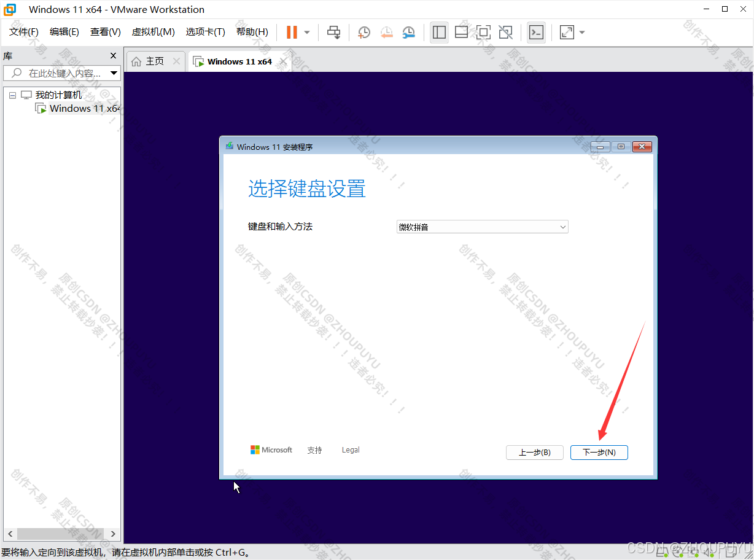Image resolution: width=754 pixels, height=560 pixels.
Task: Maximize the Windows 11 安装程序 window
Action: coord(621,147)
